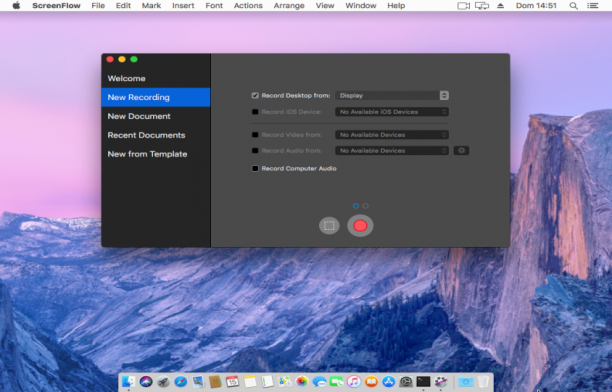This screenshot has height=392, width=612.
Task: Open iBooks in the Dock
Action: click(x=371, y=381)
